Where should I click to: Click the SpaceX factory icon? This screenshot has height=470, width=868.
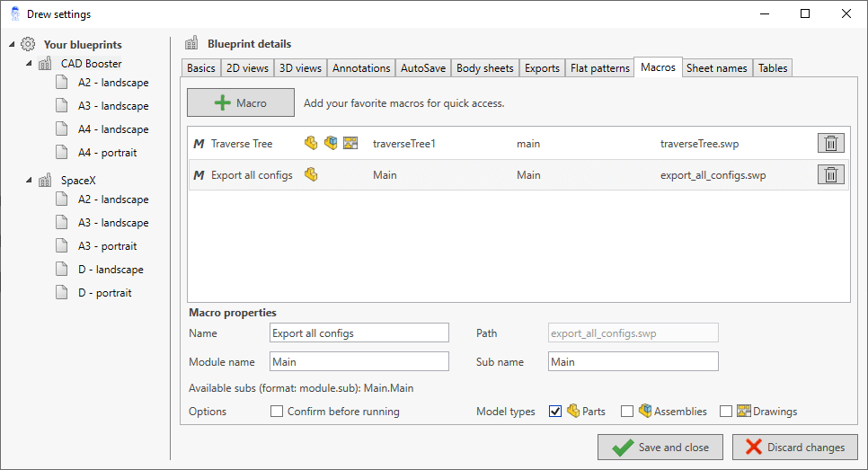coord(45,181)
